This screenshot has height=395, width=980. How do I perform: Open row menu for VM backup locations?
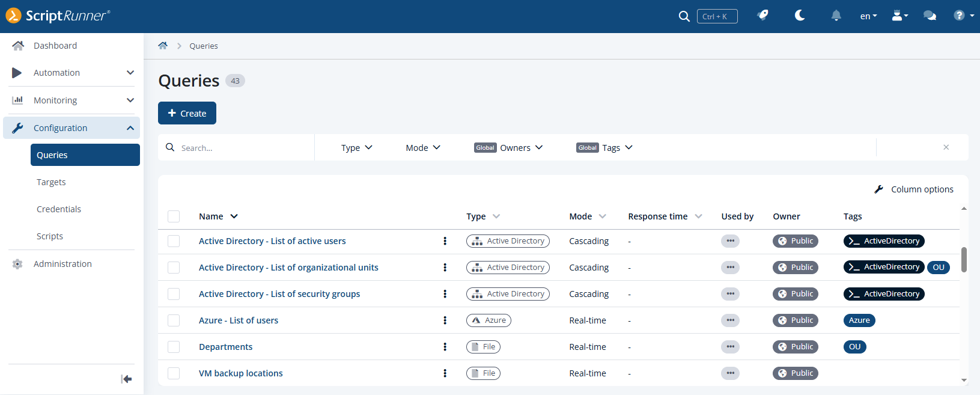445,373
